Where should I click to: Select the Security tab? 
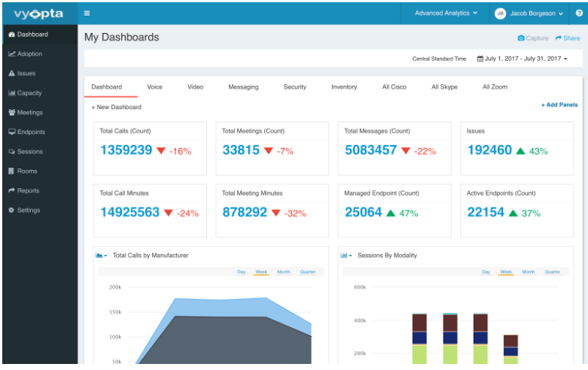[294, 87]
